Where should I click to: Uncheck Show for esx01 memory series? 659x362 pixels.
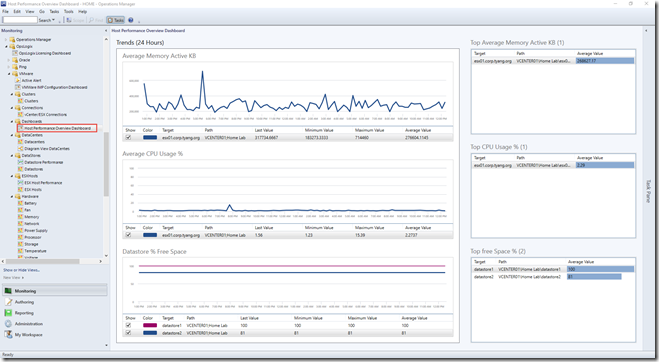[128, 137]
